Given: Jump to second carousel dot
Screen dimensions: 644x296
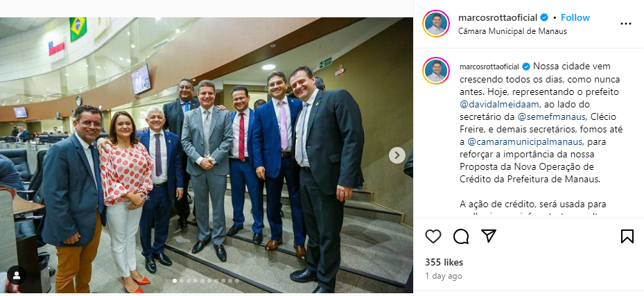Looking at the screenshot, I should (x=182, y=281).
